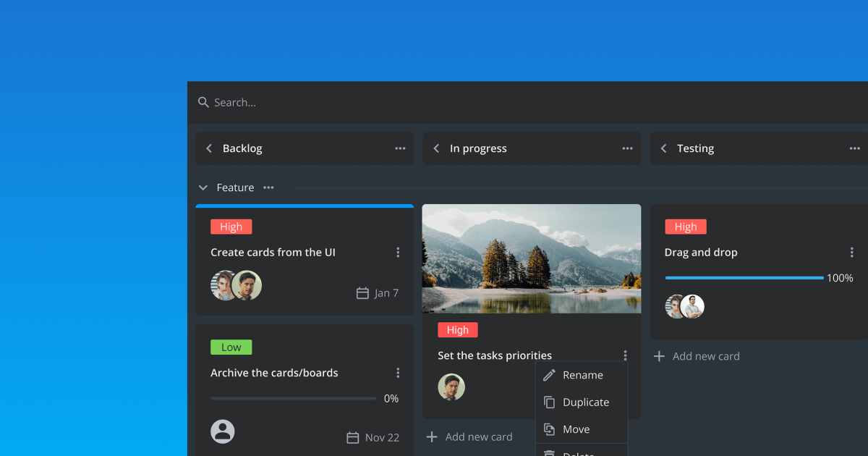868x456 pixels.
Task: Open options menu on 'Set the tasks priorities' card
Action: pos(625,355)
